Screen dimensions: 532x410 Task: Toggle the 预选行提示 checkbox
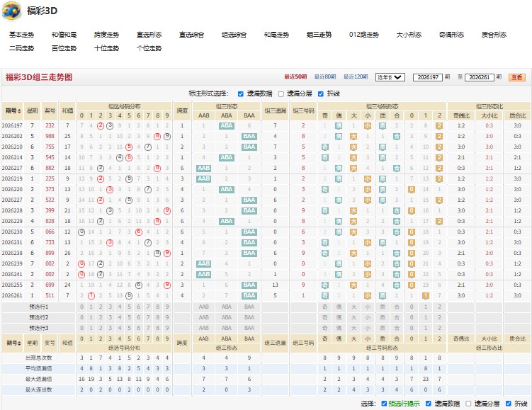[x=384, y=403]
